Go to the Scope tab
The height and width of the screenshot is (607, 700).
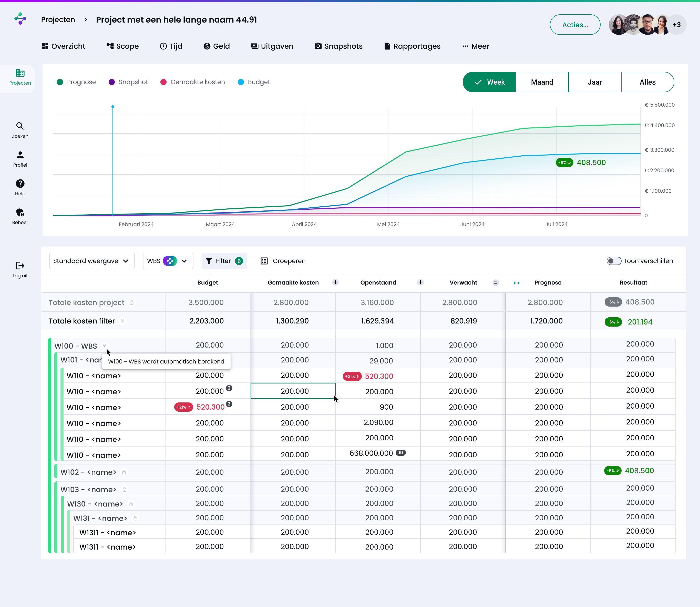click(x=122, y=46)
